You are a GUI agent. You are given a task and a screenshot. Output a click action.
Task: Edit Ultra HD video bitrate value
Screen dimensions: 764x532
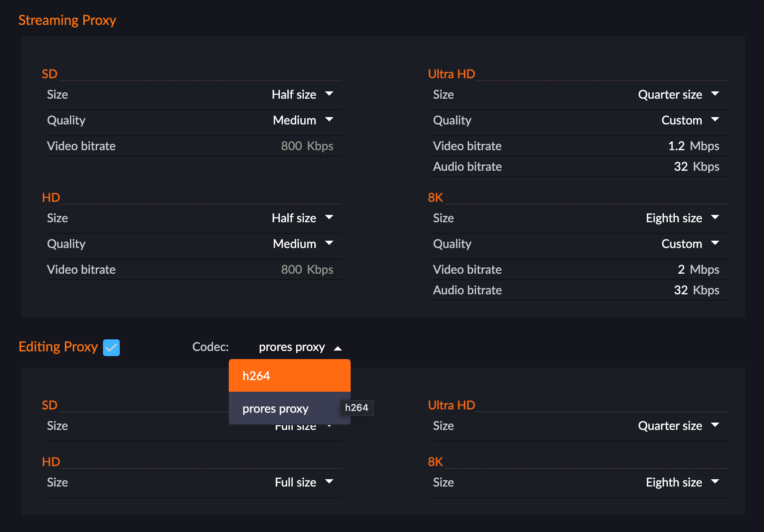pyautogui.click(x=676, y=146)
